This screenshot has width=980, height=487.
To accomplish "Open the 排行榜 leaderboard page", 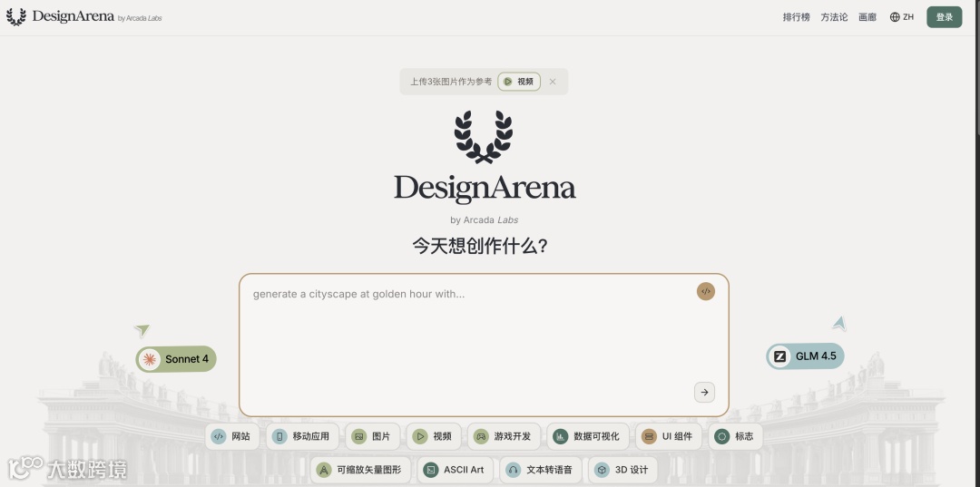I will pyautogui.click(x=797, y=17).
